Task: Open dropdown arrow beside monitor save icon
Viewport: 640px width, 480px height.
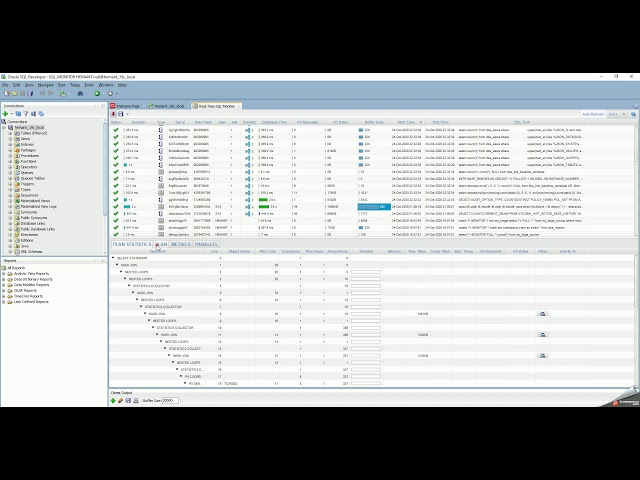Action: (x=127, y=114)
